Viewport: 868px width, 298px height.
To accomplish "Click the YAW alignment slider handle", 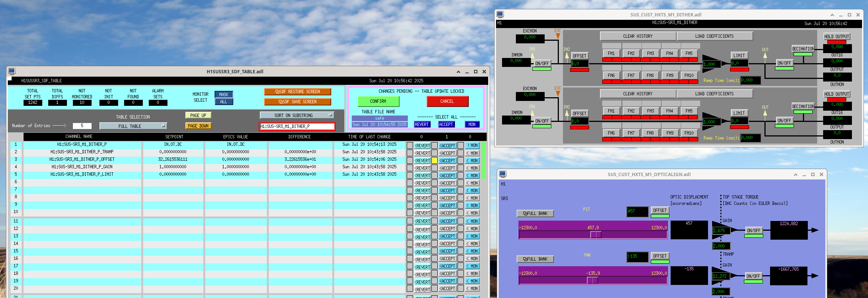I will (592, 280).
